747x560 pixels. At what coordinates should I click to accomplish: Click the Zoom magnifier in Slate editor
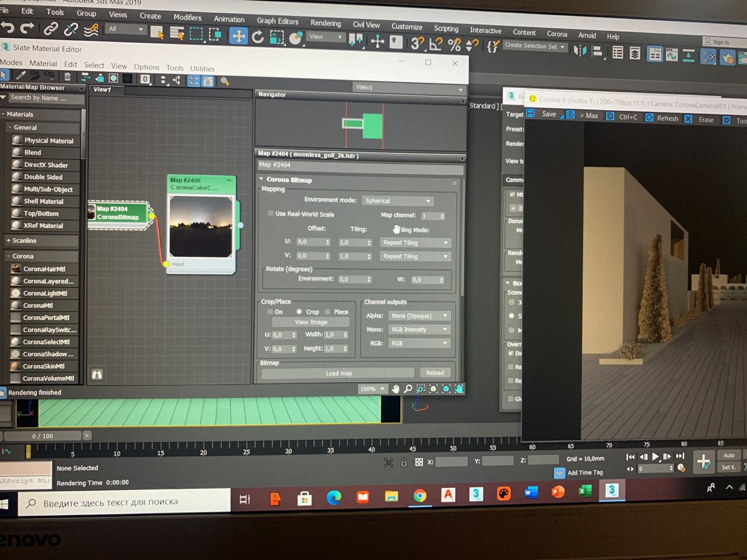[408, 388]
